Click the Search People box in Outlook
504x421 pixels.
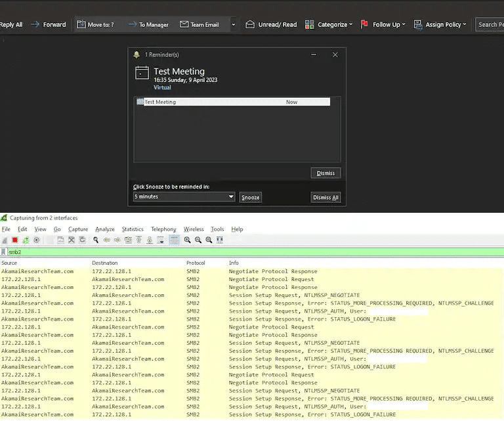pos(490,24)
